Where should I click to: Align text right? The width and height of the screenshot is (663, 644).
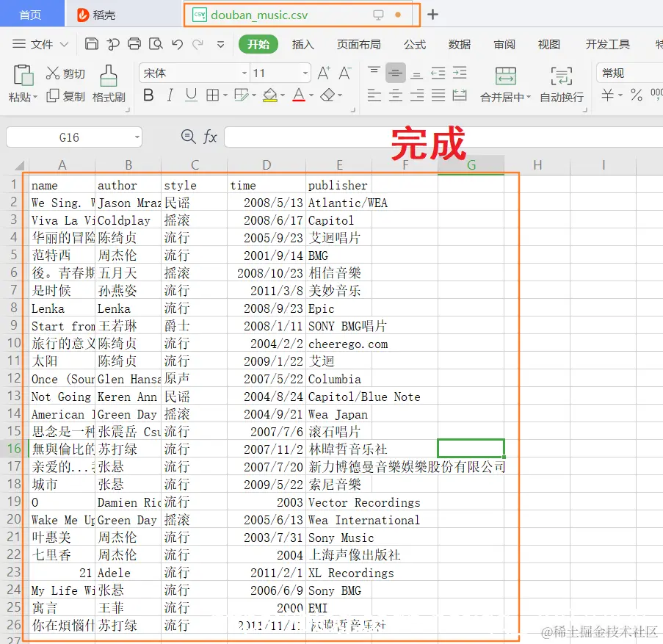point(417,95)
